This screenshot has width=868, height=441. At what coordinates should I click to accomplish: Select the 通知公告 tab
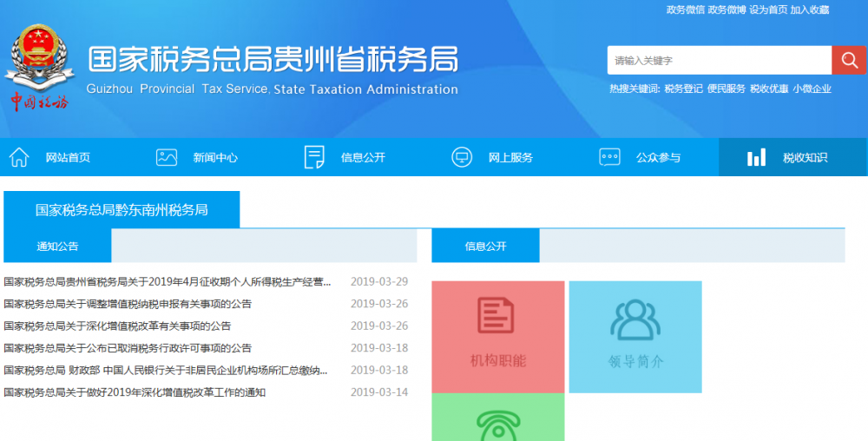pyautogui.click(x=57, y=247)
